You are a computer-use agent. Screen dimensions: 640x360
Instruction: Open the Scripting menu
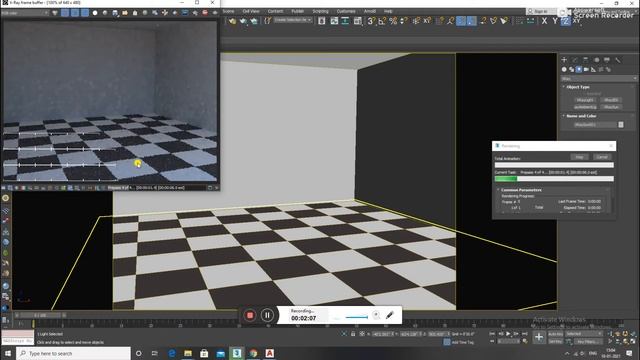point(320,11)
